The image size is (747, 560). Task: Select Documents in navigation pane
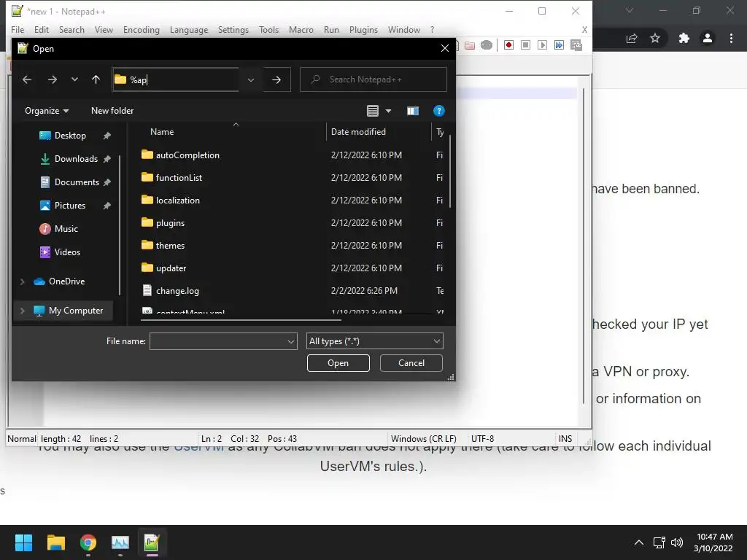77,182
